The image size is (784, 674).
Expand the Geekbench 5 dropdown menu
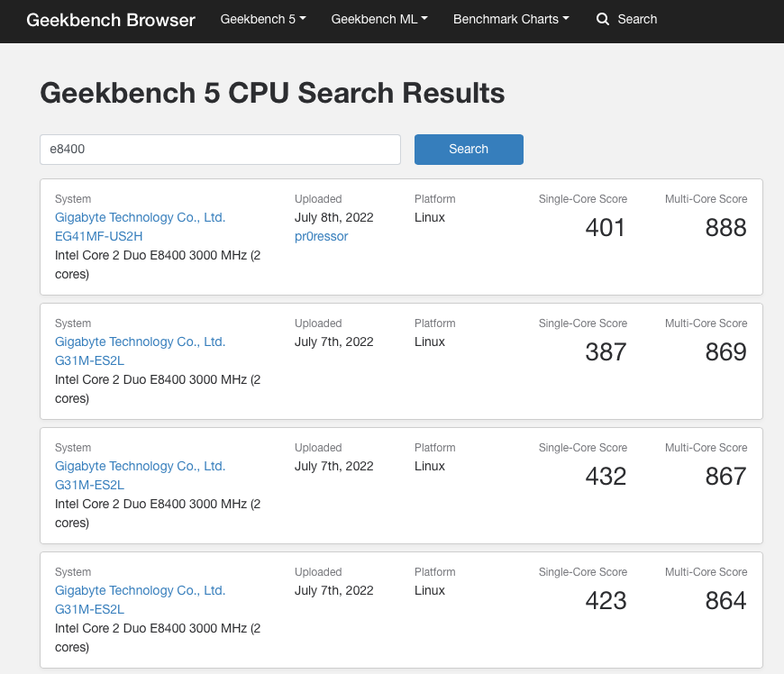coord(263,19)
